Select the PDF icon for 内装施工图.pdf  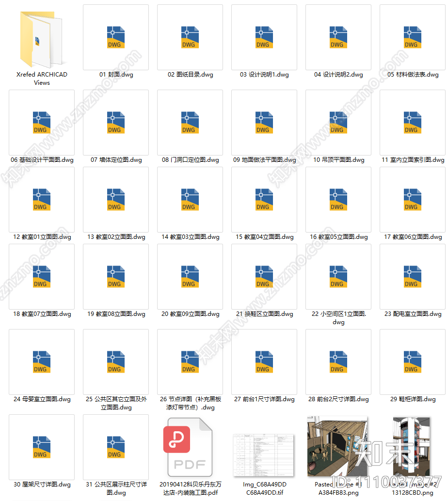pos(189,447)
